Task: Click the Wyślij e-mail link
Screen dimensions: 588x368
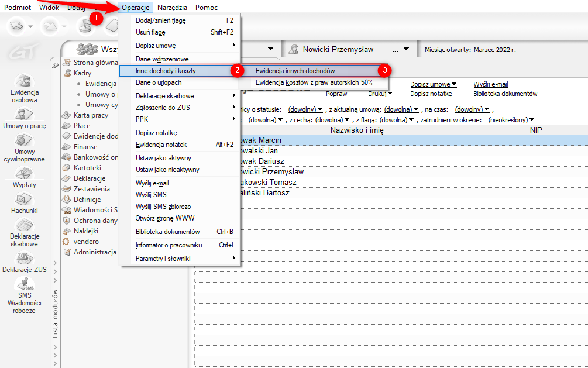Action: 490,84
